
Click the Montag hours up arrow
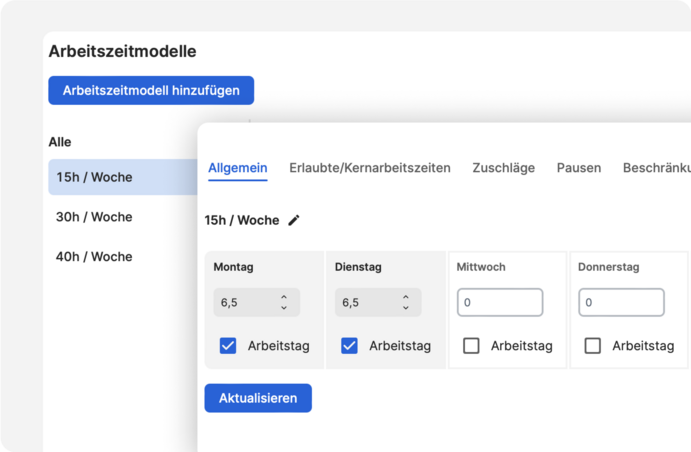click(x=284, y=297)
